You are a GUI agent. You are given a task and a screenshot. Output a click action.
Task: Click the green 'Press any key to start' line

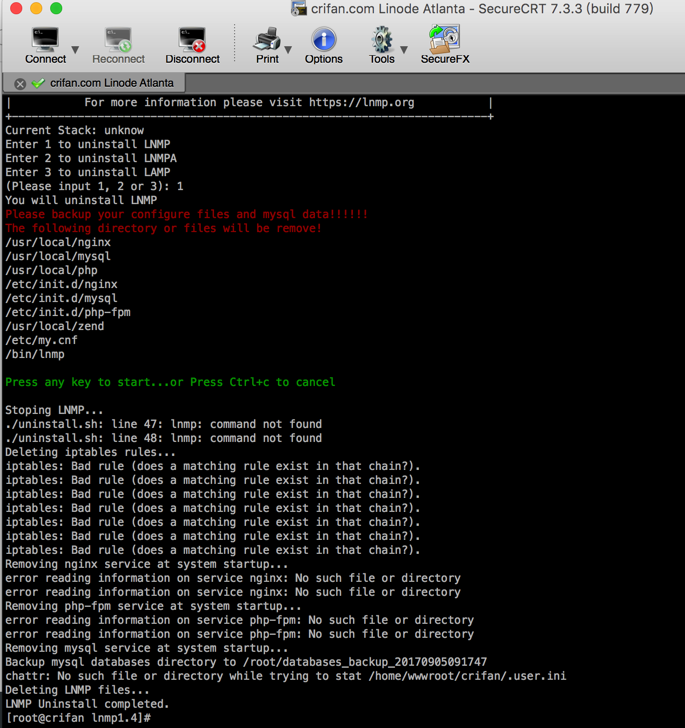pos(170,382)
